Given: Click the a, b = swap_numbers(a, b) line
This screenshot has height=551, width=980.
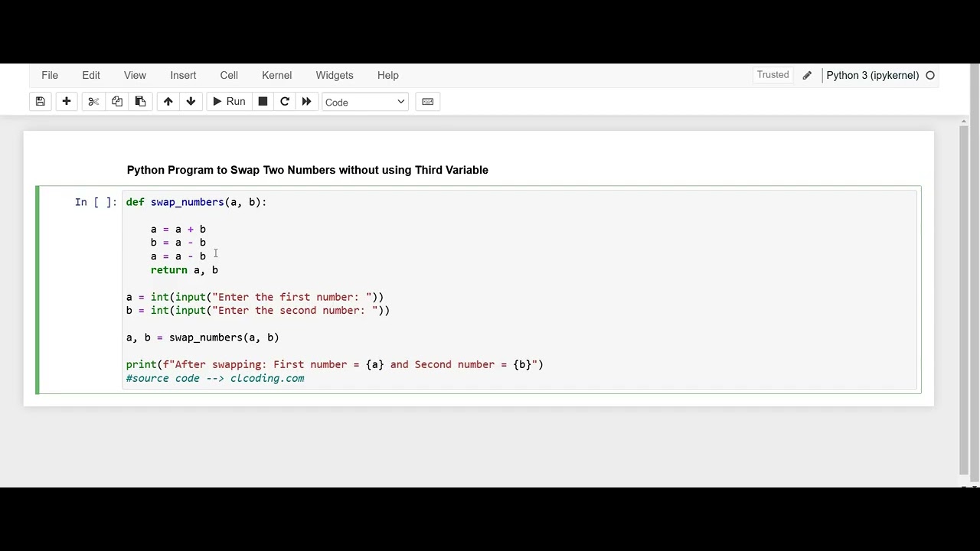Looking at the screenshot, I should 203,337.
